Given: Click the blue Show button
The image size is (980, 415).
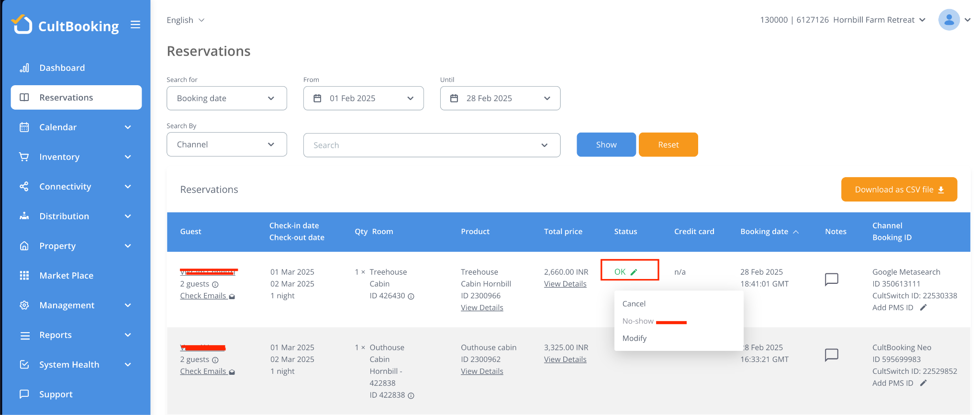Looking at the screenshot, I should tap(606, 145).
